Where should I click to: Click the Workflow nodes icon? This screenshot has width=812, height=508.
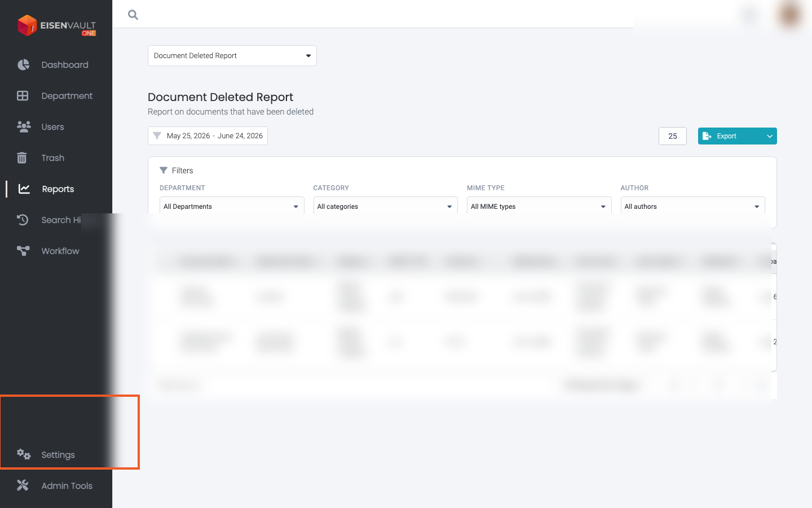point(23,251)
